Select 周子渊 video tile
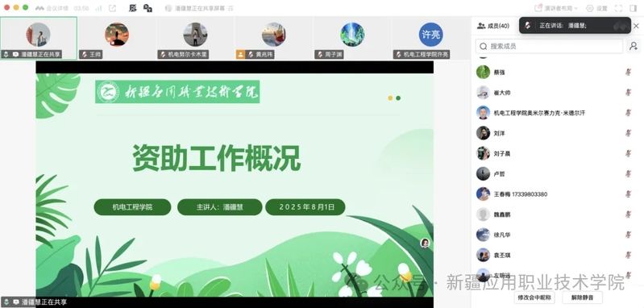Screen dimensions: 644x308 click(x=352, y=38)
